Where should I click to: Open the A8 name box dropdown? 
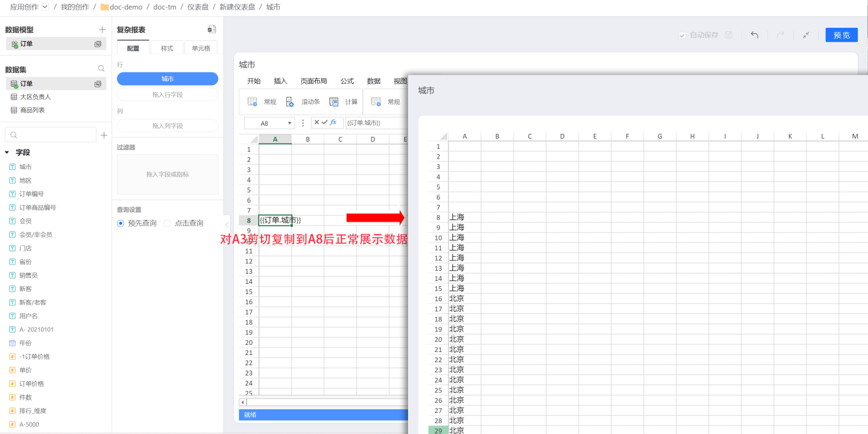tap(290, 123)
